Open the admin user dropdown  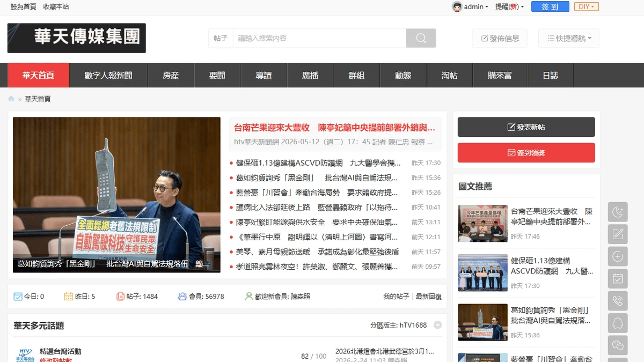(476, 7)
